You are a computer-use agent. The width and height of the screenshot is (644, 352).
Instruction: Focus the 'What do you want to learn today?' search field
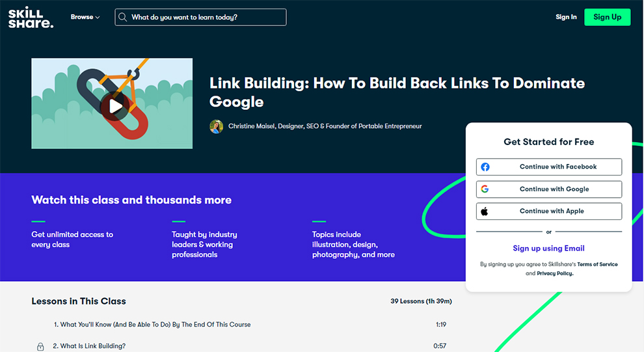click(200, 18)
